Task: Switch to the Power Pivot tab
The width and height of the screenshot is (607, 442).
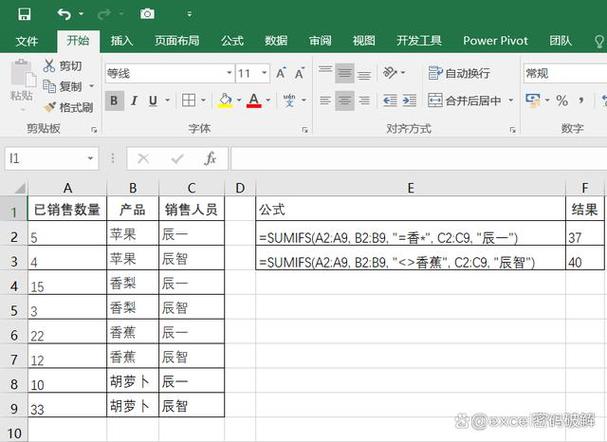Action: [x=496, y=41]
